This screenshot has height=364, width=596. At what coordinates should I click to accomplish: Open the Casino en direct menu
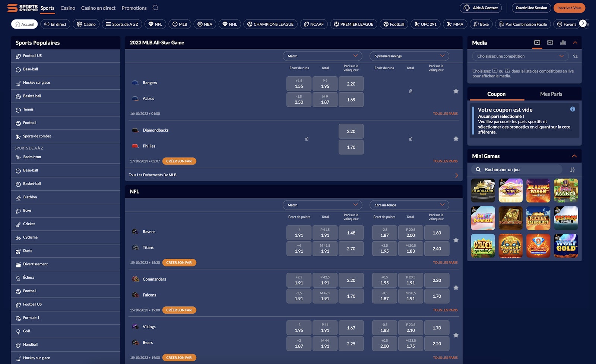tap(98, 8)
